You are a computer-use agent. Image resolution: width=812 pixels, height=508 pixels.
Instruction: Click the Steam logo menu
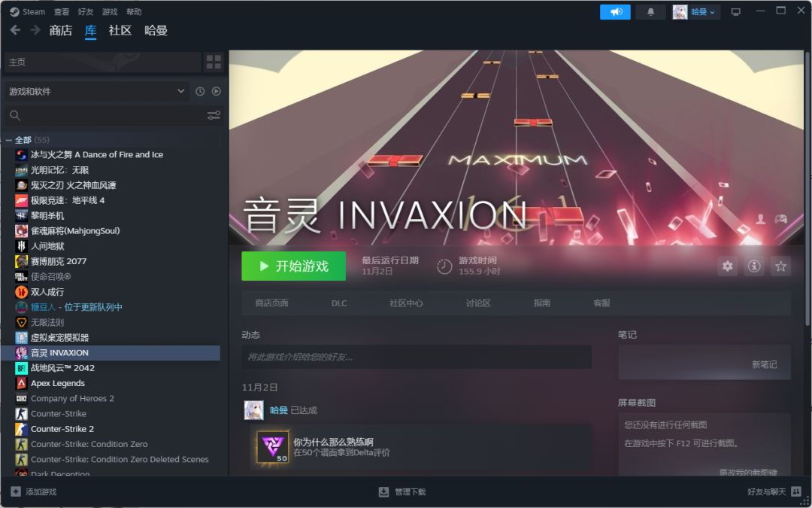tap(28, 11)
